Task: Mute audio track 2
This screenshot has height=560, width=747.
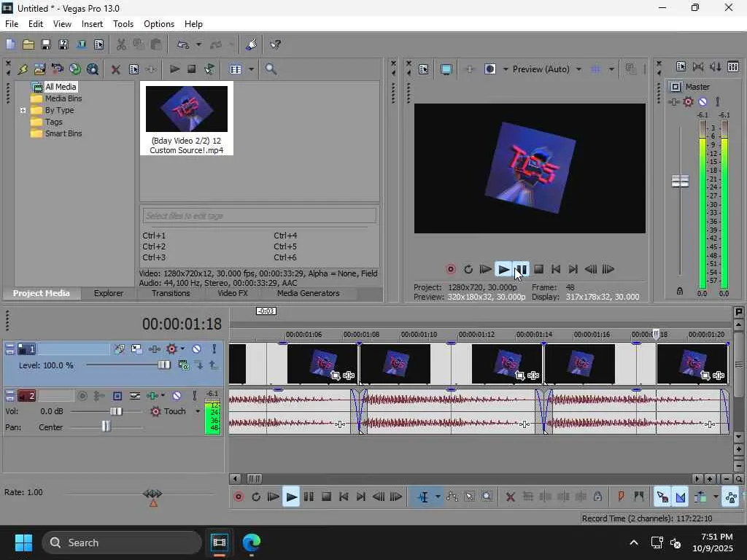Action: click(x=177, y=396)
